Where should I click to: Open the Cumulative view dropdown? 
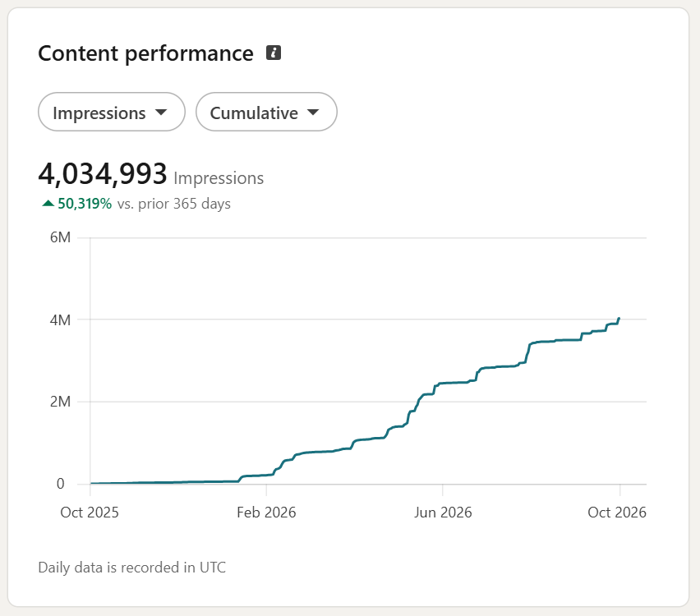coord(266,112)
